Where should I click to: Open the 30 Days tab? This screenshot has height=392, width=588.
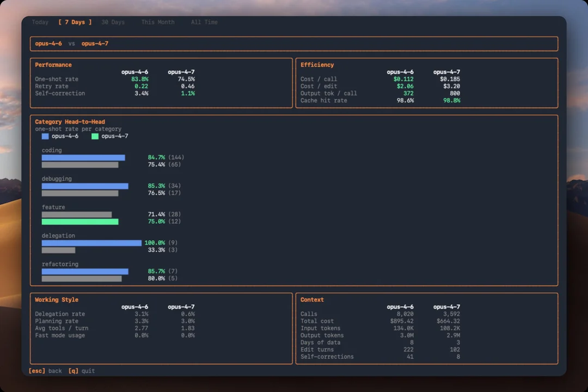click(113, 22)
